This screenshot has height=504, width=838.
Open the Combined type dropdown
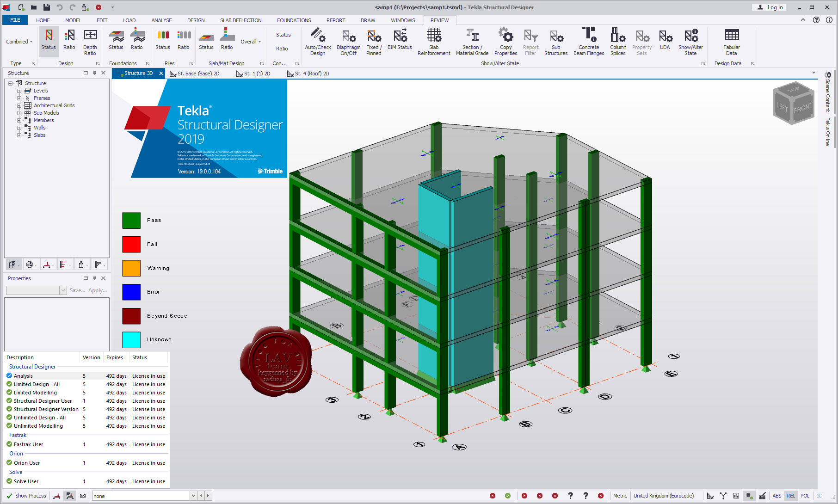pos(19,42)
